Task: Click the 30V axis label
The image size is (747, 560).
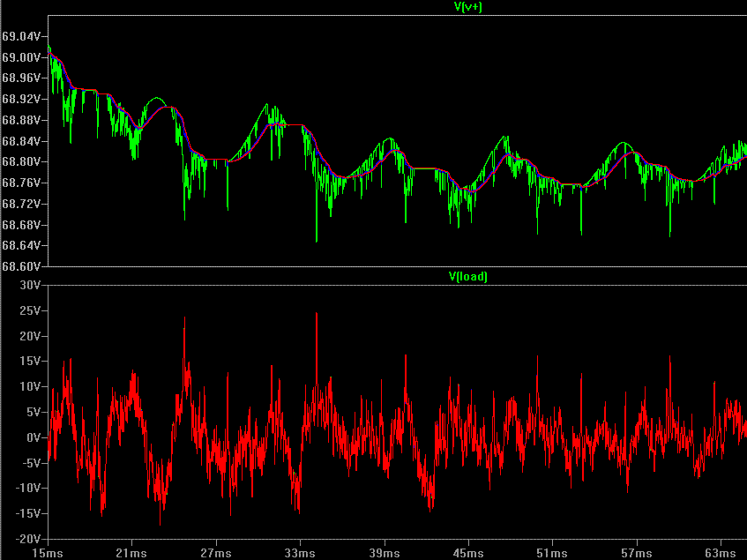Action: tap(30, 285)
